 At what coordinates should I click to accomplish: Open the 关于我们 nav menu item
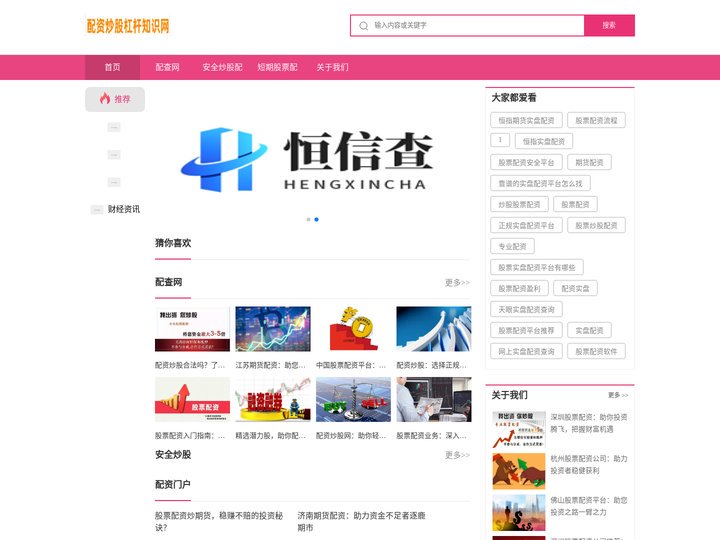point(332,68)
